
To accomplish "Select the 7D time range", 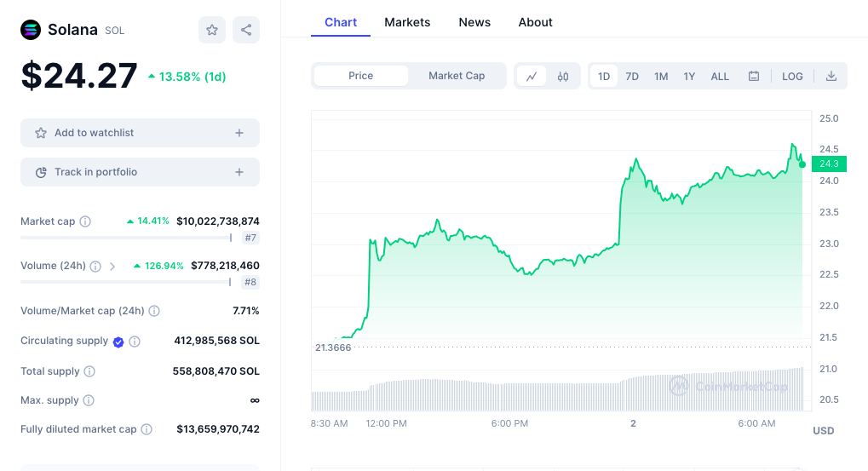I will (x=632, y=77).
